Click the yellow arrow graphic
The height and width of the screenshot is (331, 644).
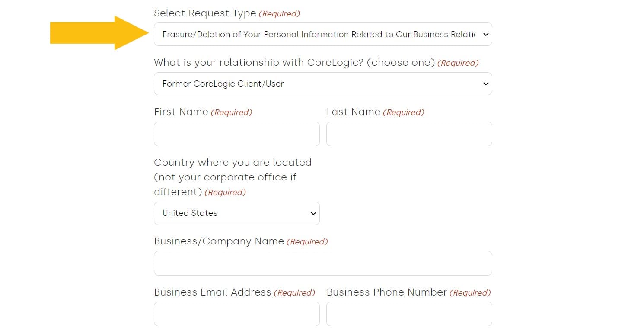(x=99, y=33)
